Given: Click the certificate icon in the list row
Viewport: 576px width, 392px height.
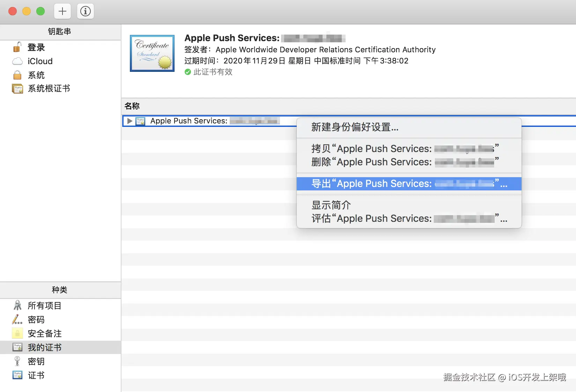Looking at the screenshot, I should [x=140, y=121].
